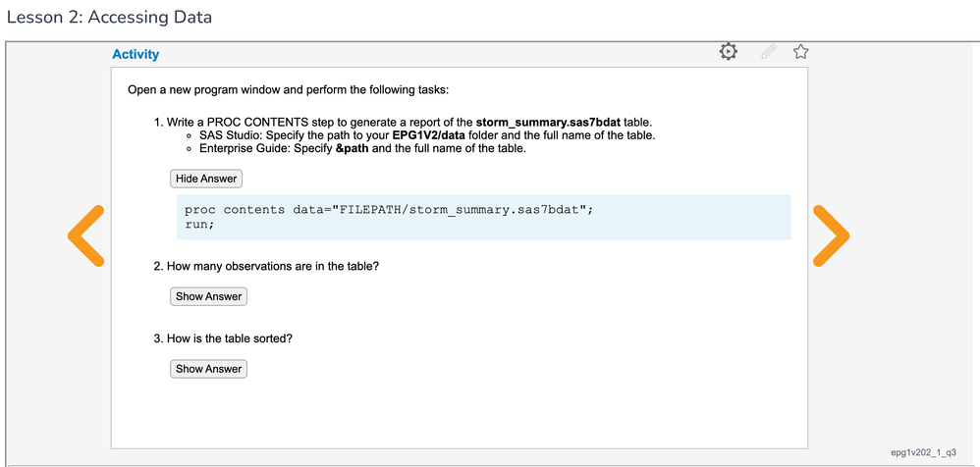The image size is (980, 467).
Task: Bookmark the activity with the star icon
Action: [800, 52]
